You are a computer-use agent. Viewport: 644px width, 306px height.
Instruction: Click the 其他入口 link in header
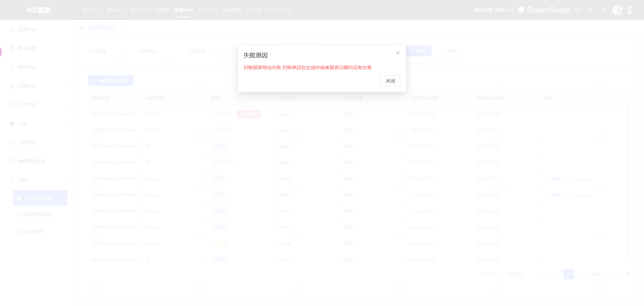[504, 10]
